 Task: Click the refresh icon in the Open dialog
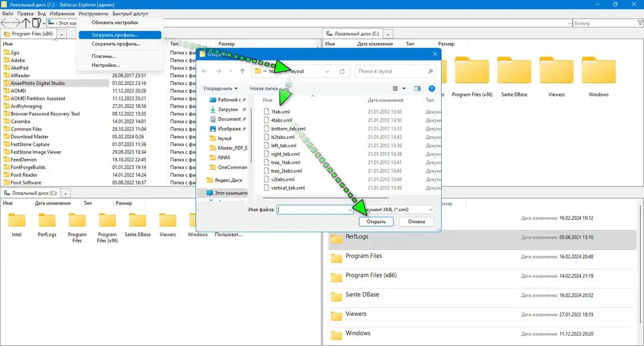(x=342, y=71)
